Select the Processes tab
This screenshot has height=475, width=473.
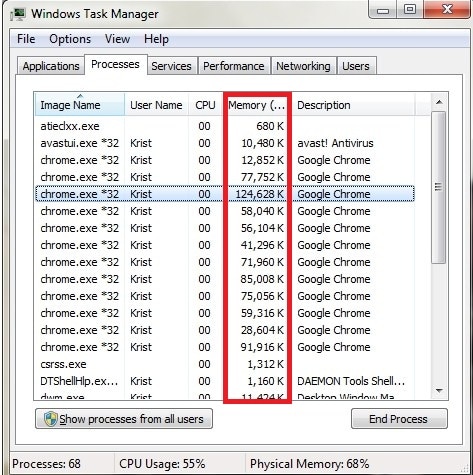pos(115,64)
